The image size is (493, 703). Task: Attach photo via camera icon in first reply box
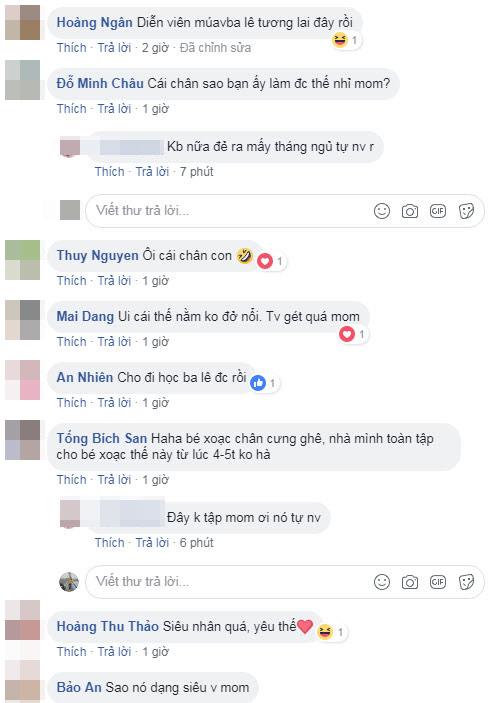[410, 211]
